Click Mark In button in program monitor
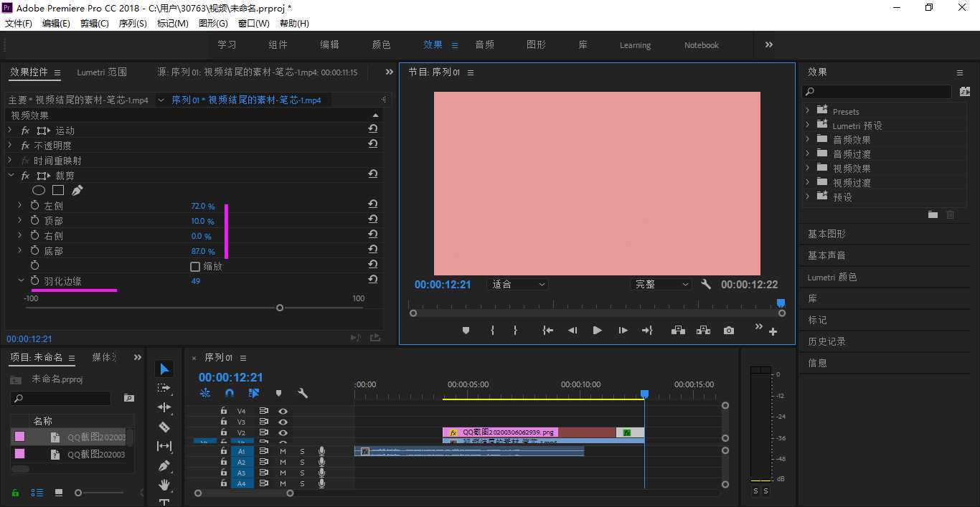This screenshot has height=507, width=980. pos(492,331)
